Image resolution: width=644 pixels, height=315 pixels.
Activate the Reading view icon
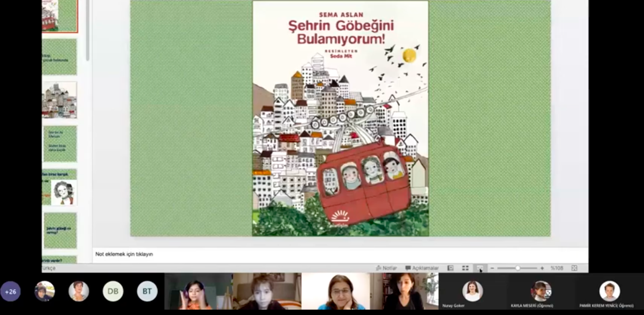click(480, 268)
